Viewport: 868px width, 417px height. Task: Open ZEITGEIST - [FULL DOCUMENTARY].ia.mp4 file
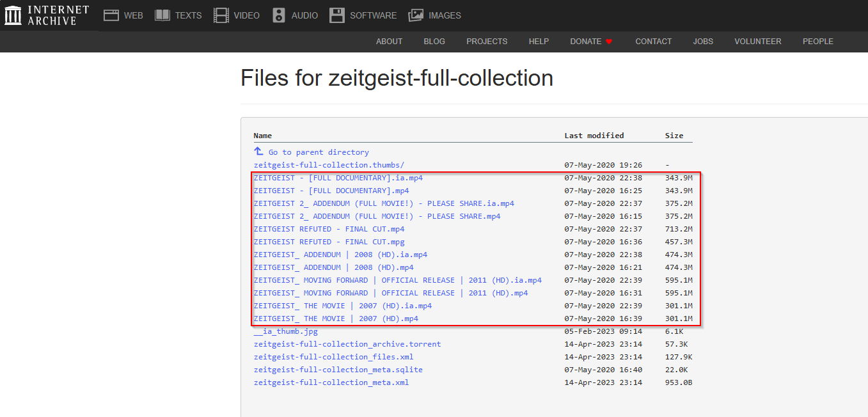point(338,178)
